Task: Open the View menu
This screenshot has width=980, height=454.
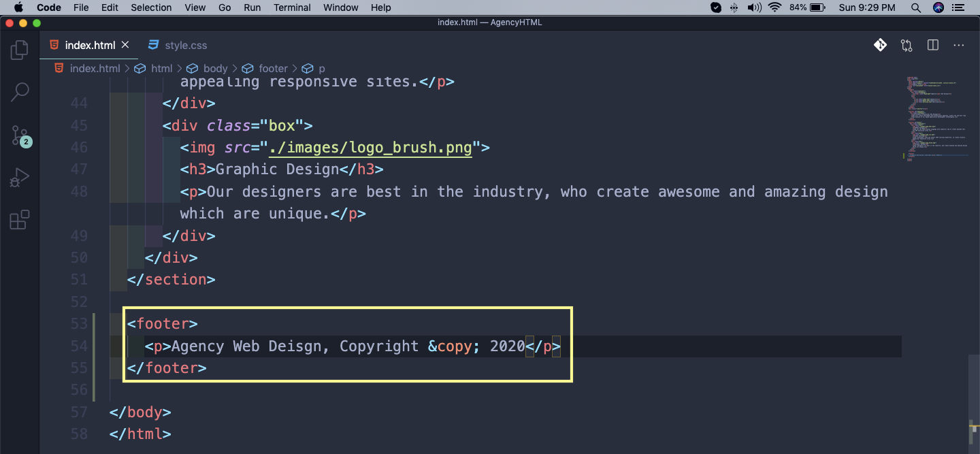Action: tap(195, 7)
